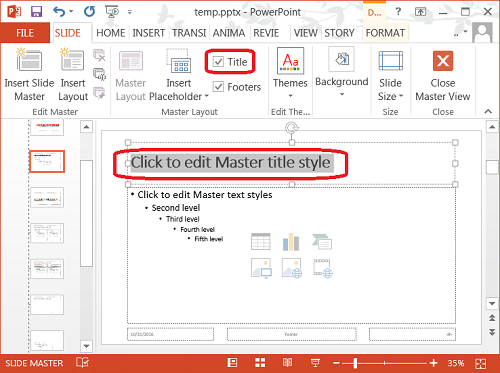Click the Master Layout icon
500x373 pixels.
(x=131, y=75)
